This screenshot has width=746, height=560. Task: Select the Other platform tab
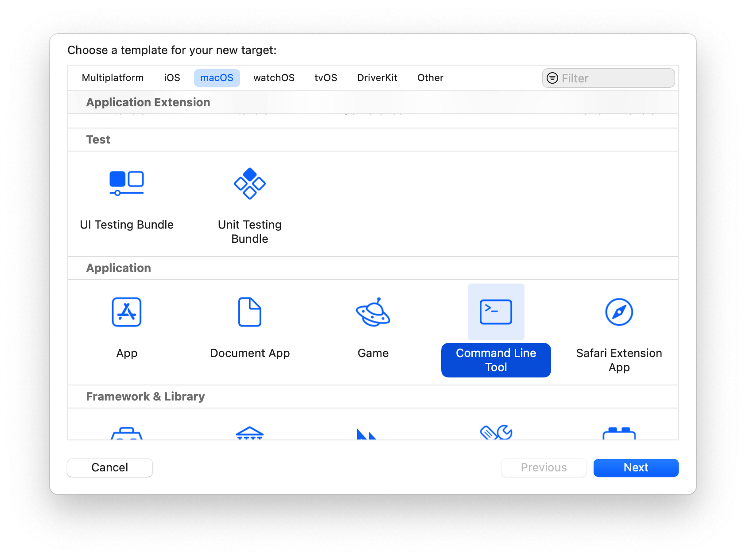pyautogui.click(x=430, y=78)
